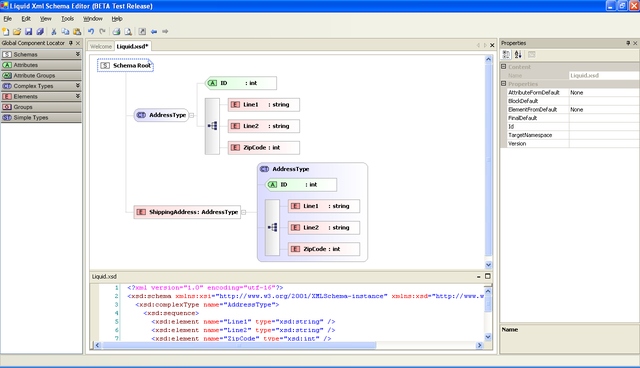Click the AttributeFormDefault value field
This screenshot has height=368, width=640.
pos(604,93)
